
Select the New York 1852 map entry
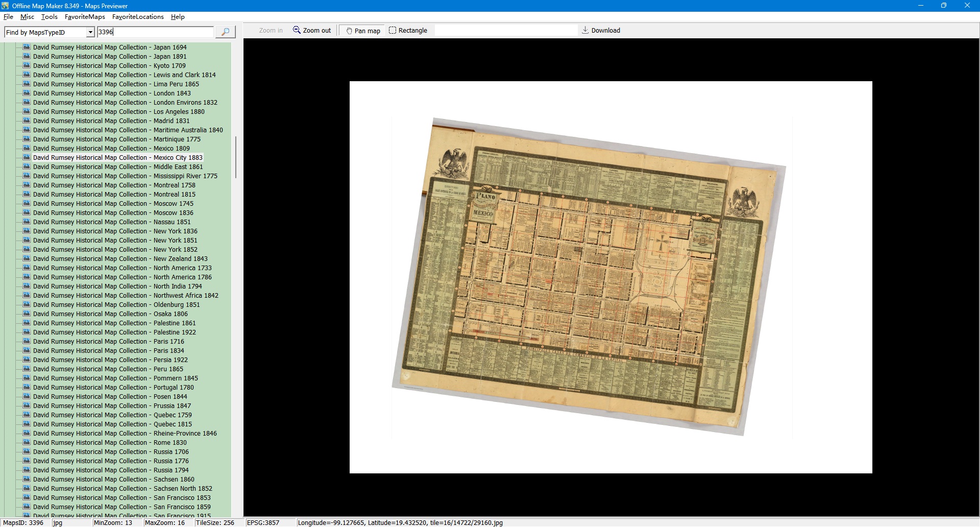(x=115, y=249)
